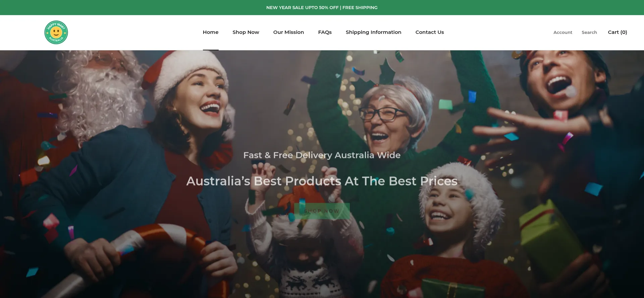
Task: Open the Account link in header
Action: (x=563, y=32)
